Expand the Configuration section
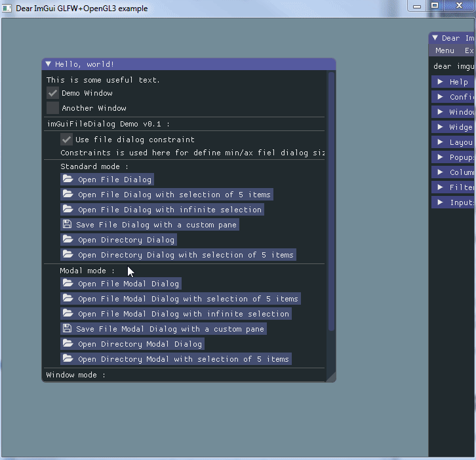Image resolution: width=476 pixels, height=460 pixels. (454, 97)
